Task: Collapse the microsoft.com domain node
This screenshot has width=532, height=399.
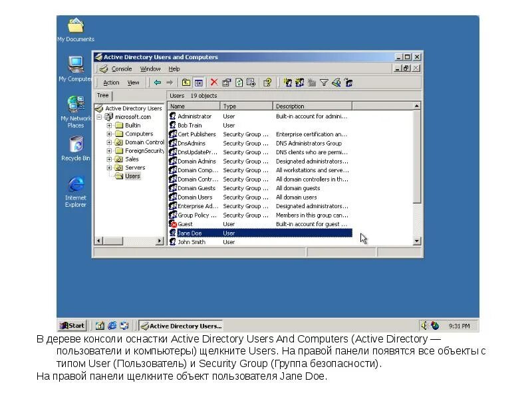Action: click(99, 117)
